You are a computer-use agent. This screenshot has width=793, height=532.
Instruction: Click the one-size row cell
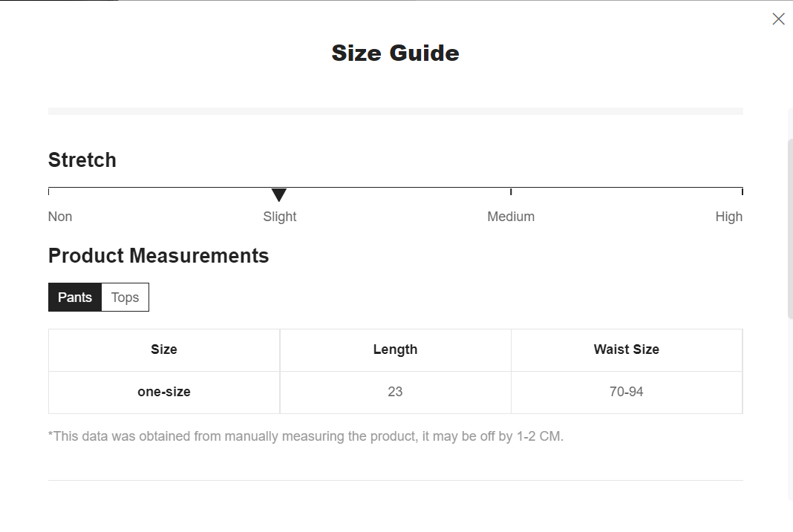pyautogui.click(x=164, y=392)
